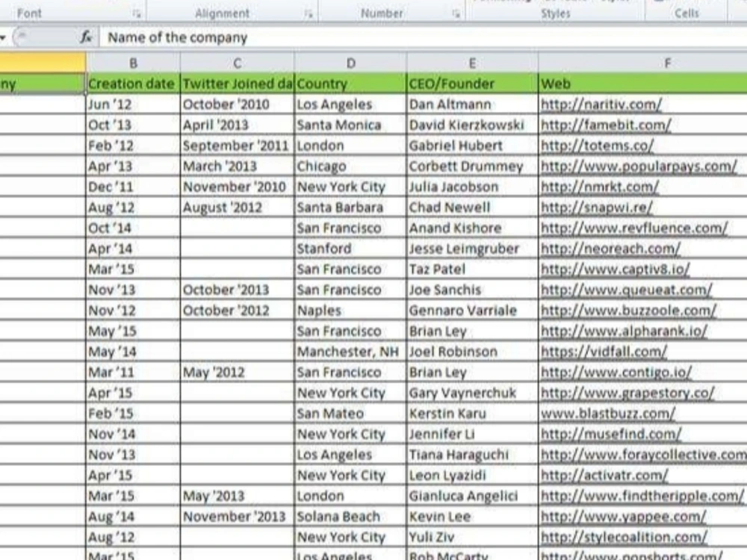Viewport: 747px width, 560px height.
Task: Select the cell 'Jesse Leimgruber'
Action: [x=472, y=249]
